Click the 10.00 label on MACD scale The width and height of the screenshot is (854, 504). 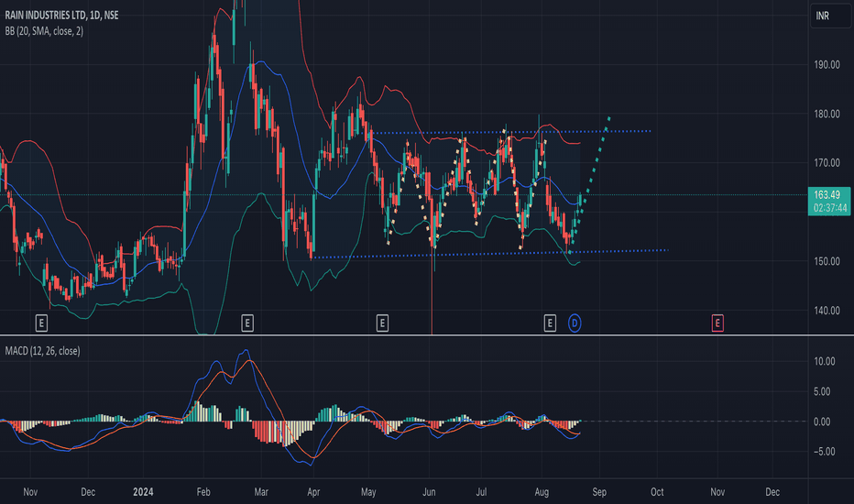pos(825,361)
